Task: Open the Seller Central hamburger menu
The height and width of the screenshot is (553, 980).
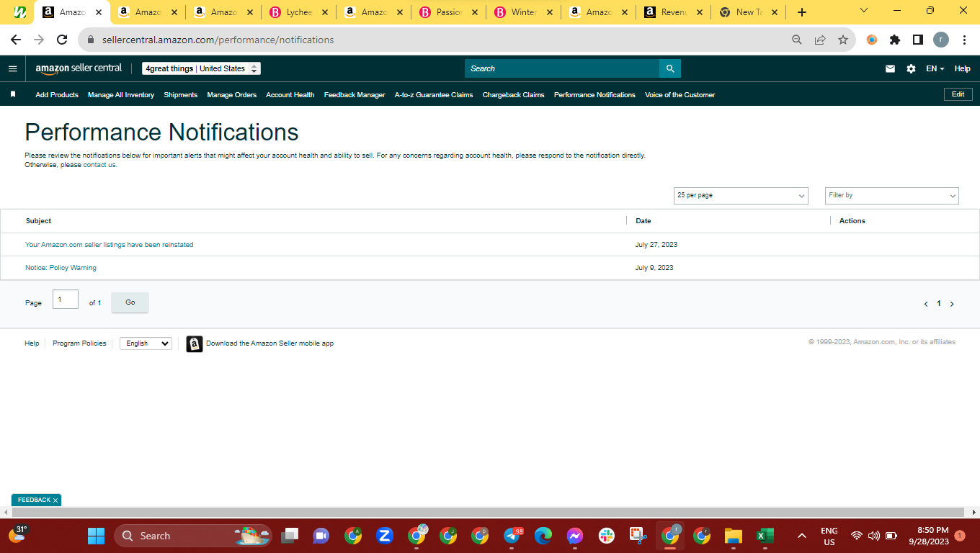Action: pyautogui.click(x=12, y=68)
